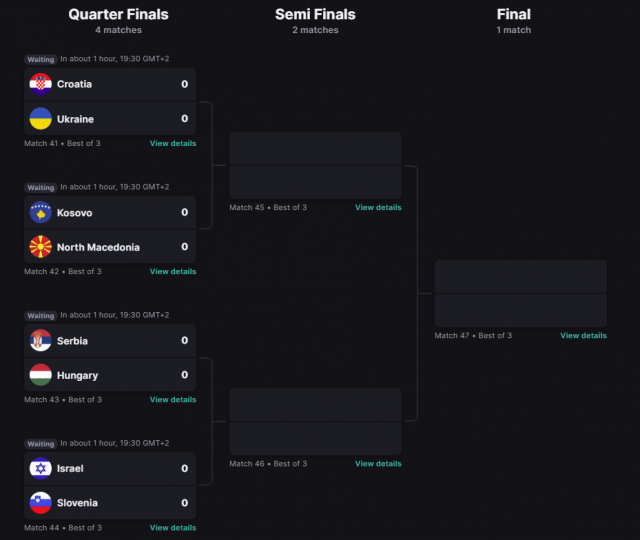Select the empty Match 45 semi final card
The image size is (640, 540).
coord(315,165)
